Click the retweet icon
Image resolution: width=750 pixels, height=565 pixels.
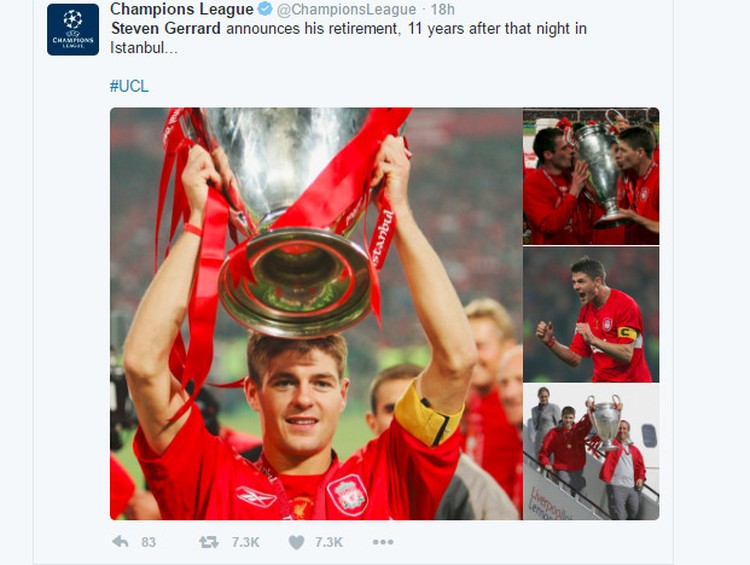(209, 542)
